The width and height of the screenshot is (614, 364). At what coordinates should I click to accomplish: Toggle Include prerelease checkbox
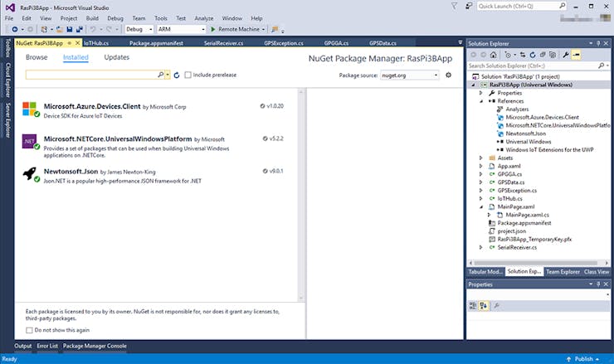point(188,75)
